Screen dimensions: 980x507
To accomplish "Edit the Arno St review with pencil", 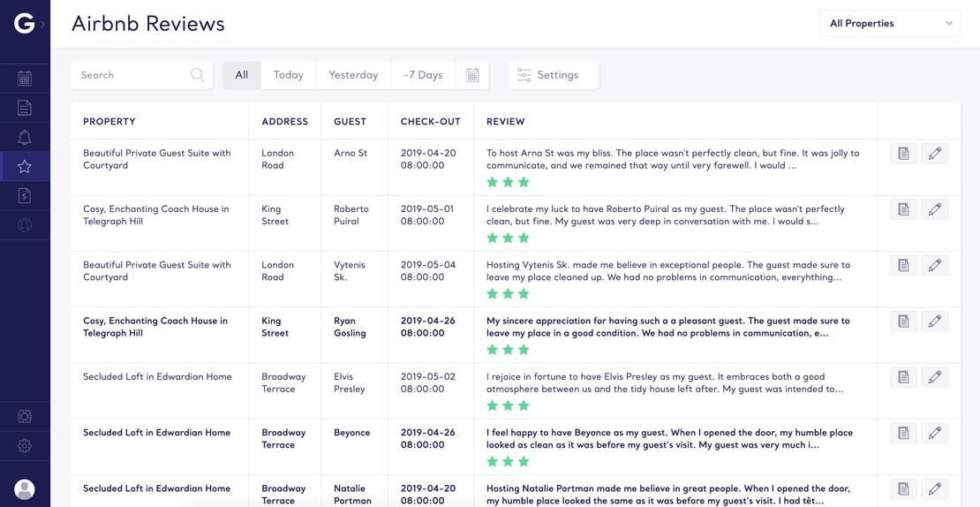I will 935,153.
